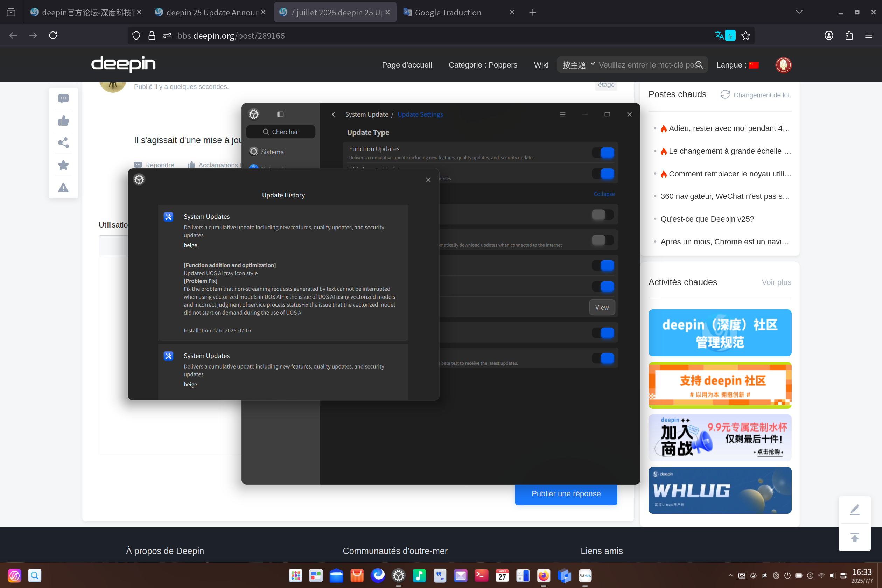Viewport: 882px width, 588px height.
Task: Reload the page
Action: [x=53, y=36]
